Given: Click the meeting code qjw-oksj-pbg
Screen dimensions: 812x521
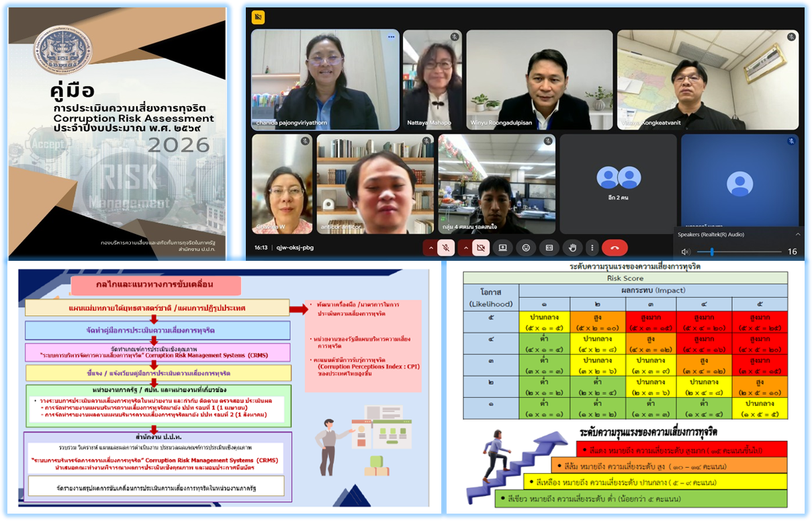Looking at the screenshot, I should point(294,247).
